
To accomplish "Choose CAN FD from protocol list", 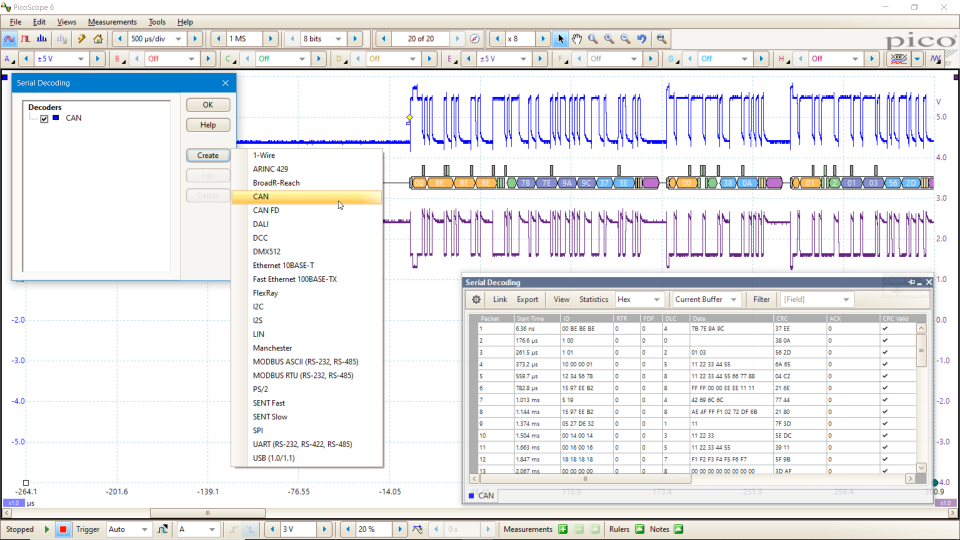I will (266, 210).
